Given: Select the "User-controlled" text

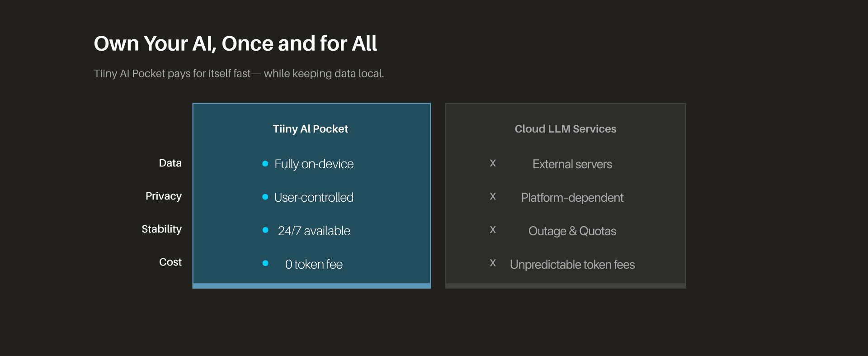Looking at the screenshot, I should pos(314,197).
